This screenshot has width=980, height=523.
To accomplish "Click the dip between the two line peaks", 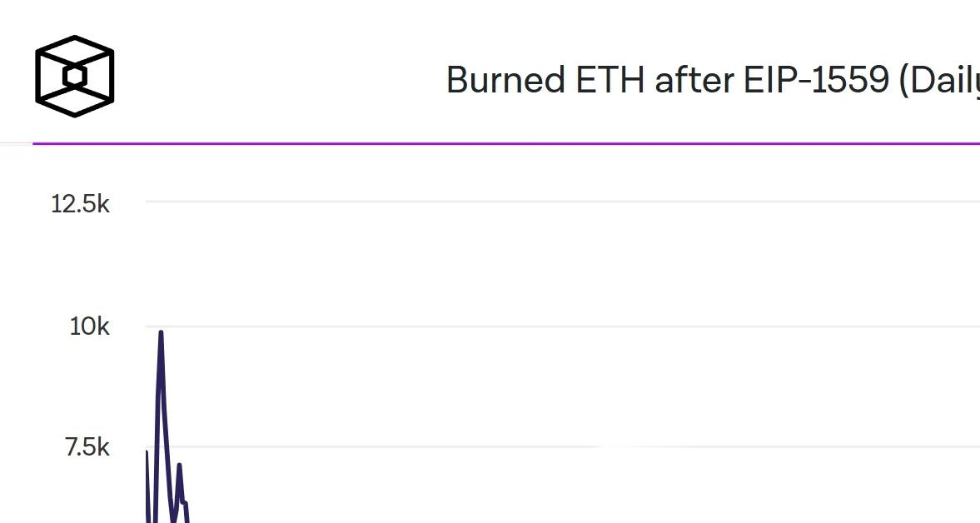I will point(173,518).
